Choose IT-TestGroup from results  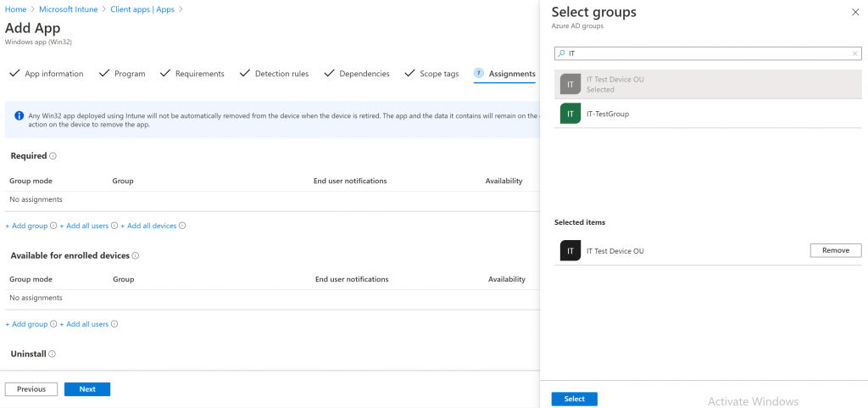[x=708, y=114]
